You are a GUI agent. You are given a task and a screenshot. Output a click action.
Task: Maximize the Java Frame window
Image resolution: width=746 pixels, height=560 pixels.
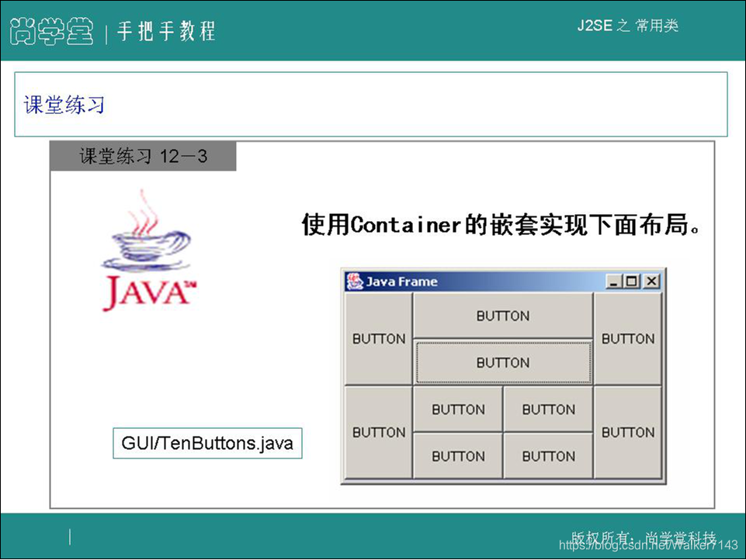click(632, 282)
